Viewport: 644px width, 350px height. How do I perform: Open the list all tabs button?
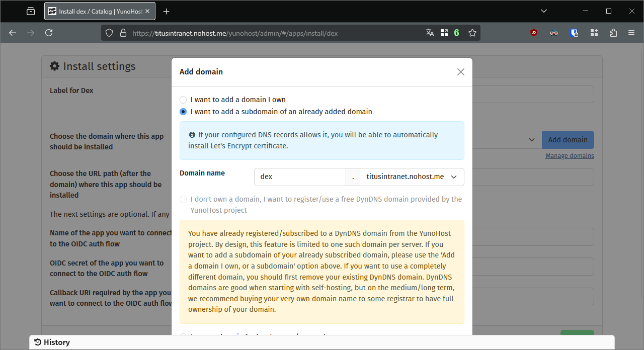click(543, 11)
